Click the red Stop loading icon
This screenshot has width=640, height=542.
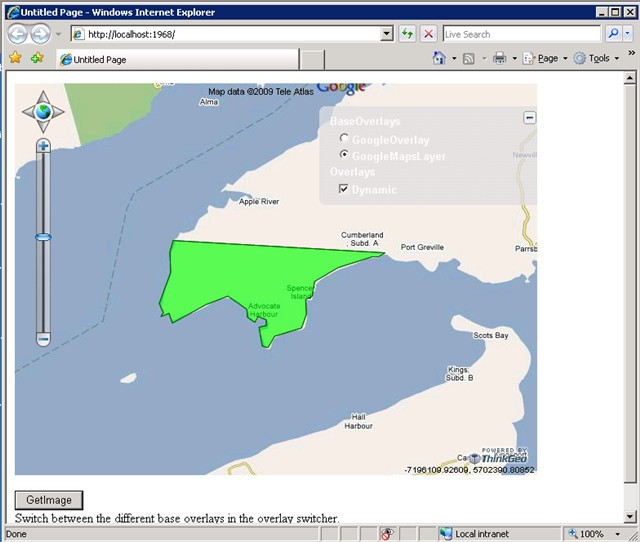click(x=428, y=34)
